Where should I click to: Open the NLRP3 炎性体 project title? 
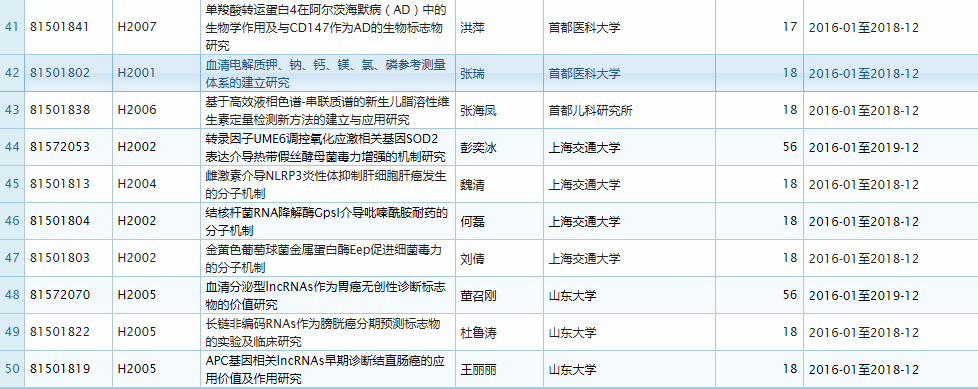coord(326,184)
